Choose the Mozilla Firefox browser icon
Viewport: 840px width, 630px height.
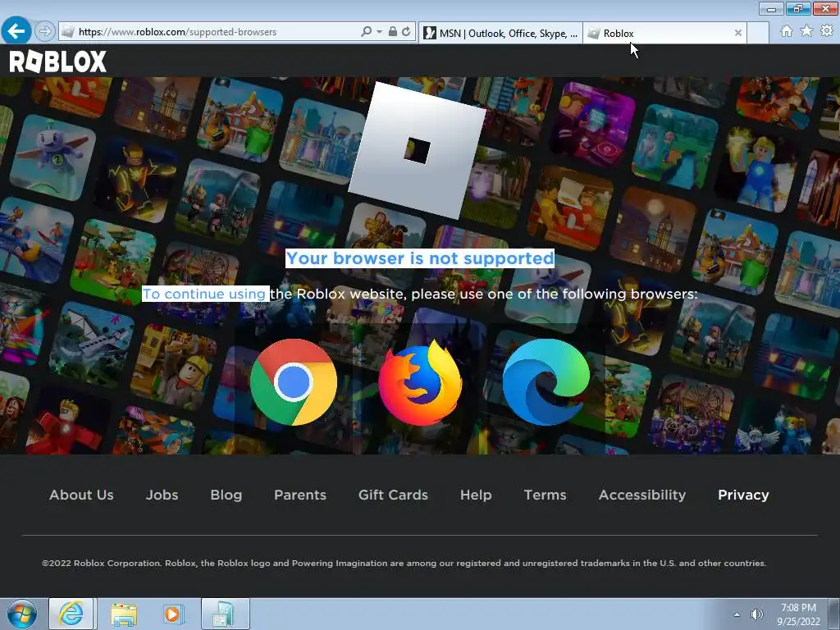(x=420, y=382)
